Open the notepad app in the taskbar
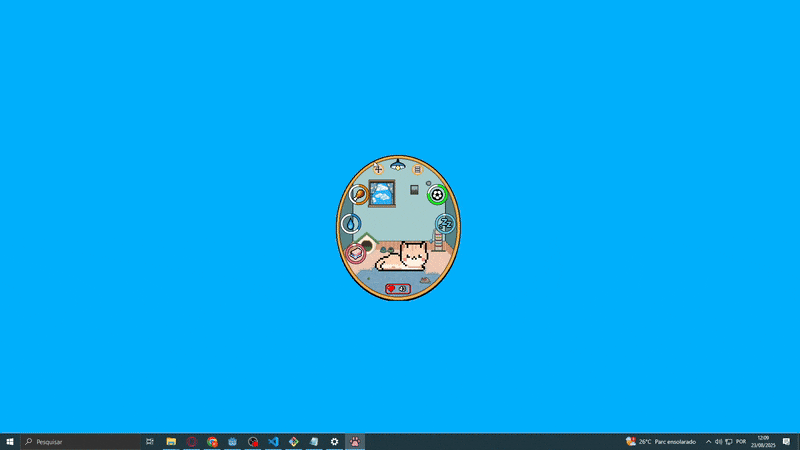 tap(314, 442)
